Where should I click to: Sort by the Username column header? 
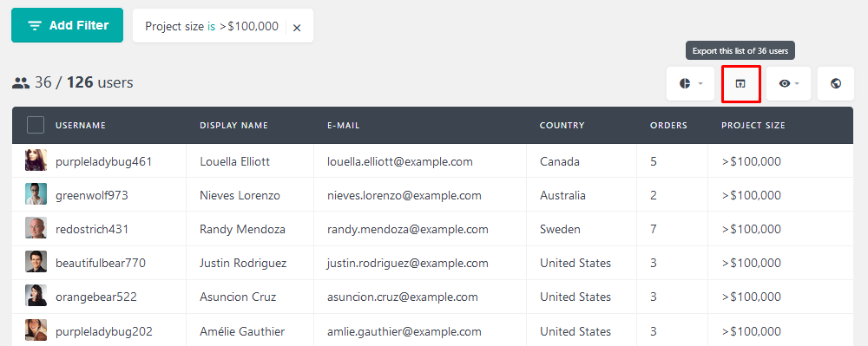[x=80, y=126]
